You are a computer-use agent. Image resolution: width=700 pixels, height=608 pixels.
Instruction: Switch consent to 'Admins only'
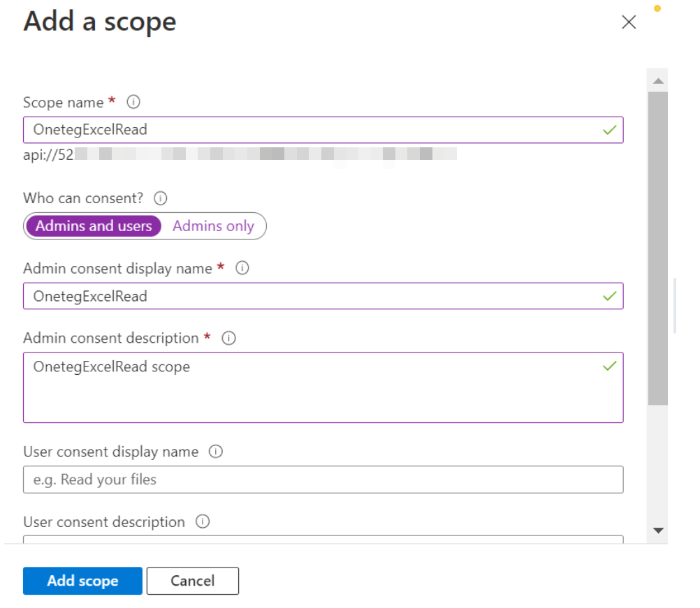[x=213, y=226]
